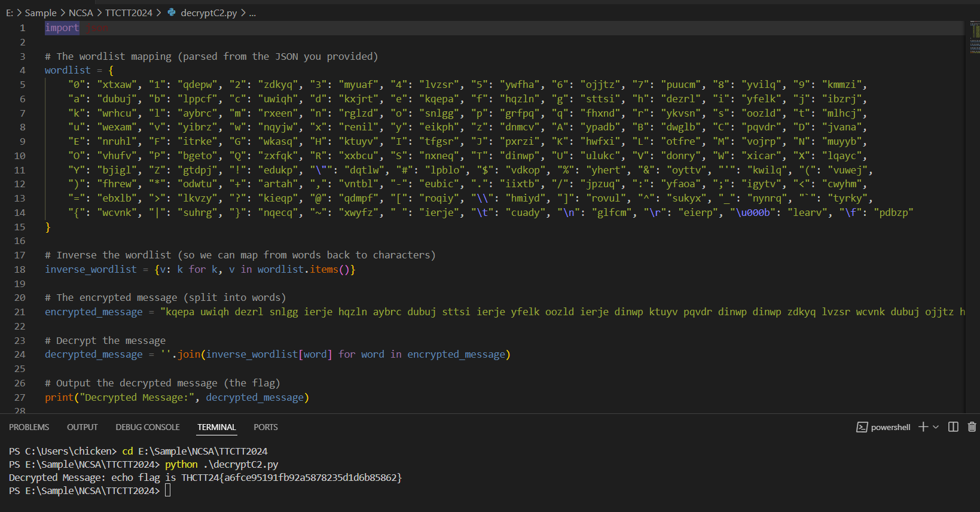Click the 'cd E:\Sample\NCSA\TTCTT2024' terminal command

pos(195,451)
